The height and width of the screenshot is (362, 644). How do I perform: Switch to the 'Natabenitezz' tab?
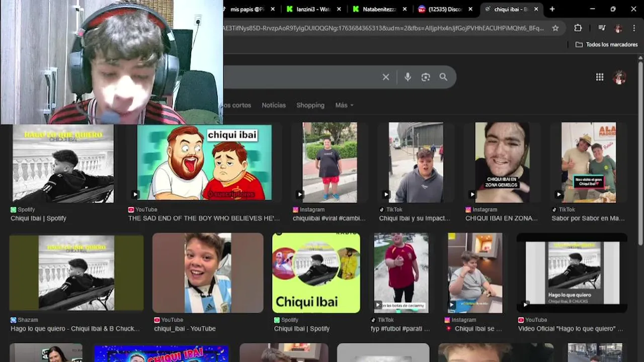tap(379, 9)
